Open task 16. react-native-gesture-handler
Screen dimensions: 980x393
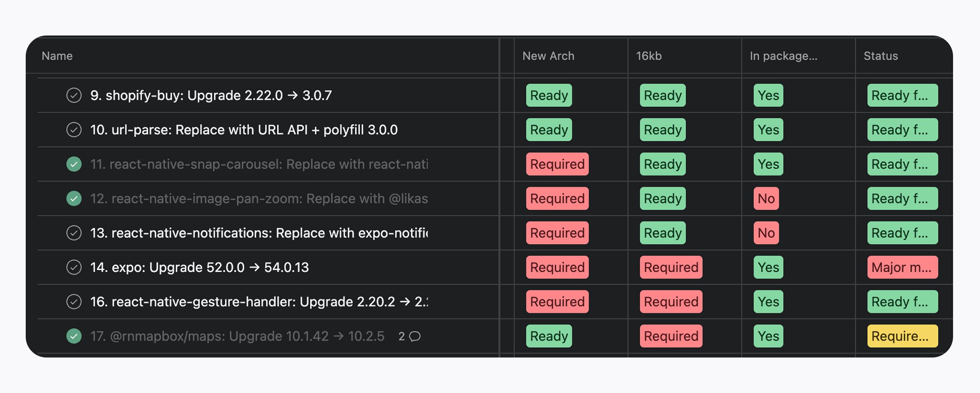tap(259, 302)
